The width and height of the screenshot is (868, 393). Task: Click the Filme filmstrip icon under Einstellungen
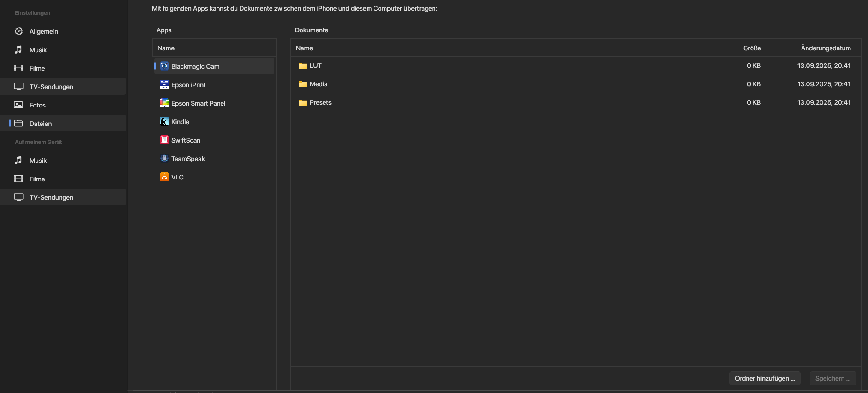click(x=18, y=68)
